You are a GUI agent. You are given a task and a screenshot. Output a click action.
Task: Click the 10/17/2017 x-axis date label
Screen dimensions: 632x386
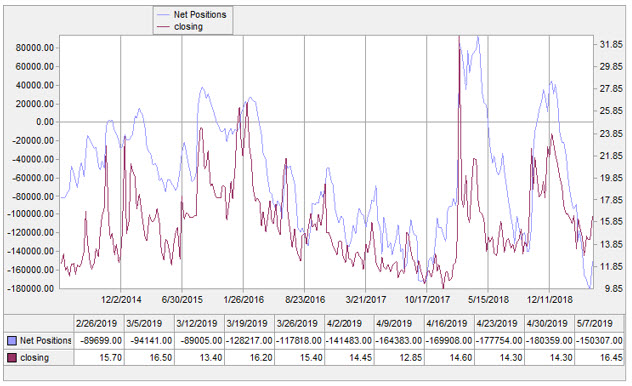click(x=427, y=300)
